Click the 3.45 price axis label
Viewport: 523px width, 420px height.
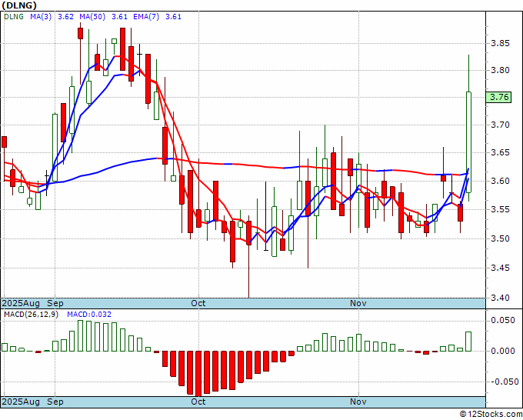point(500,268)
